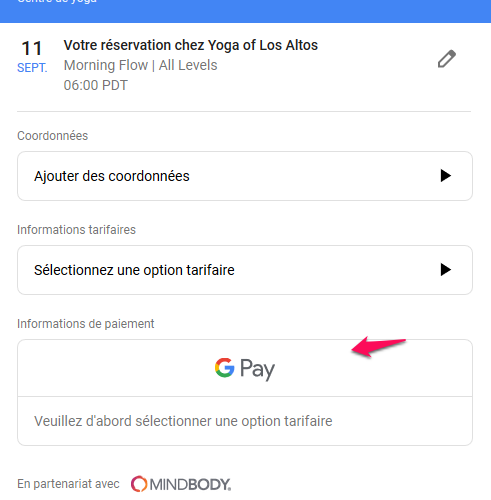
Task: Click the Google Pay button
Action: (245, 368)
